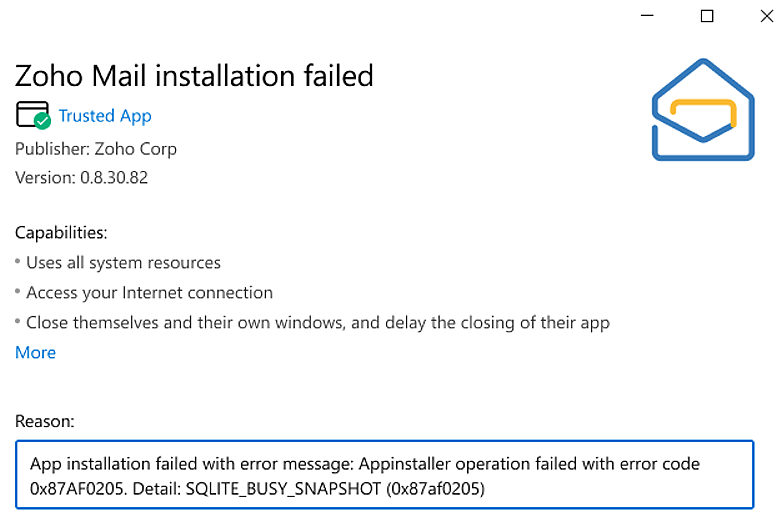Image resolution: width=780 pixels, height=518 pixels.
Task: Click inside the Reason error text box
Action: coord(384,476)
